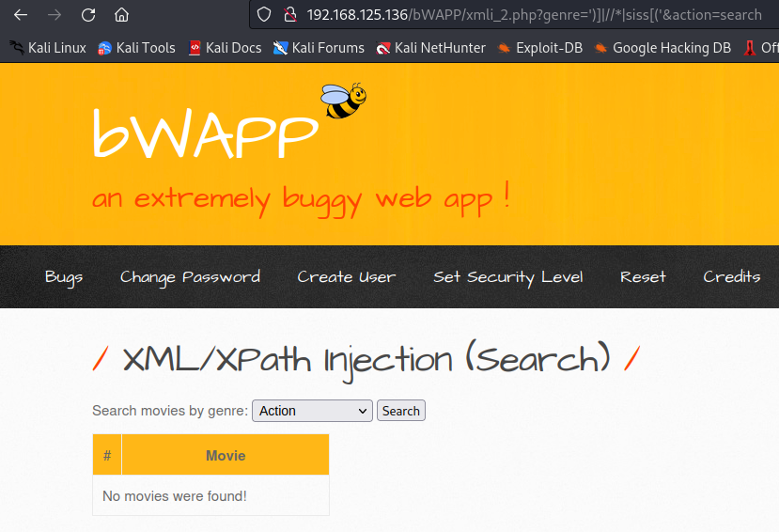Viewport: 779px width, 532px height.
Task: Open the Google Hacking DB bookmark
Action: point(662,48)
